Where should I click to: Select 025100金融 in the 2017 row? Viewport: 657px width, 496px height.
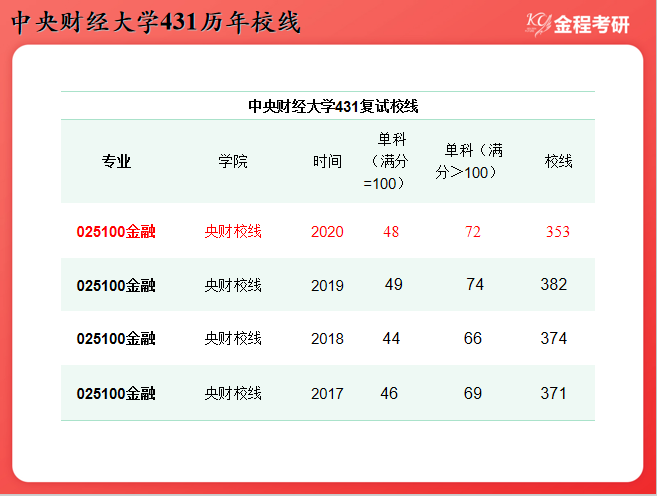click(116, 394)
